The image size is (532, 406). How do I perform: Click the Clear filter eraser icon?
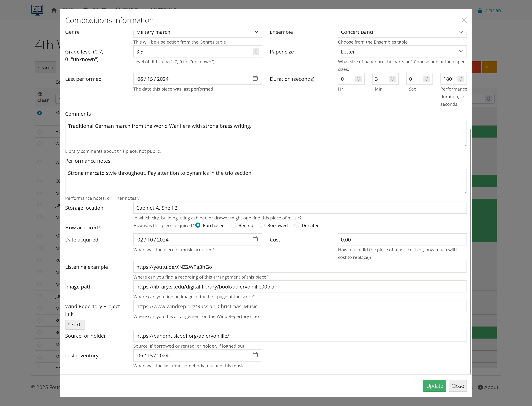[40, 94]
